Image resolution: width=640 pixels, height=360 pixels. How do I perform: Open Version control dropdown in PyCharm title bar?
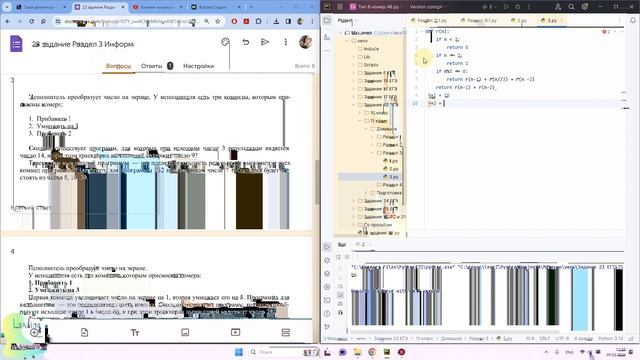pos(427,7)
